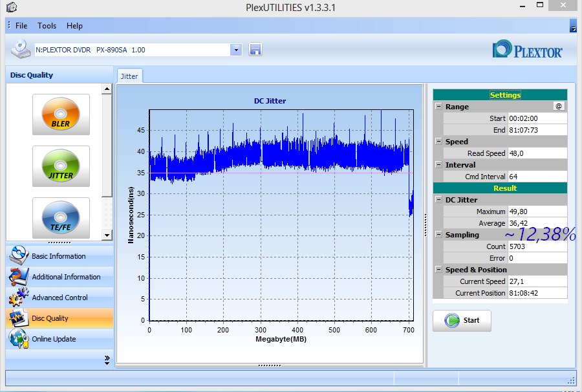The height and width of the screenshot is (392, 582).
Task: Click the Result header
Action: pyautogui.click(x=500, y=188)
